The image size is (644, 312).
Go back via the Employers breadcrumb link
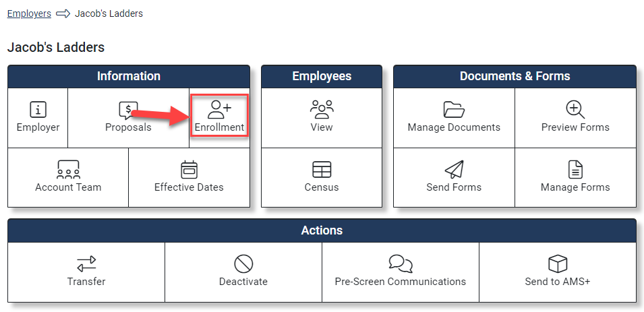pos(29,13)
